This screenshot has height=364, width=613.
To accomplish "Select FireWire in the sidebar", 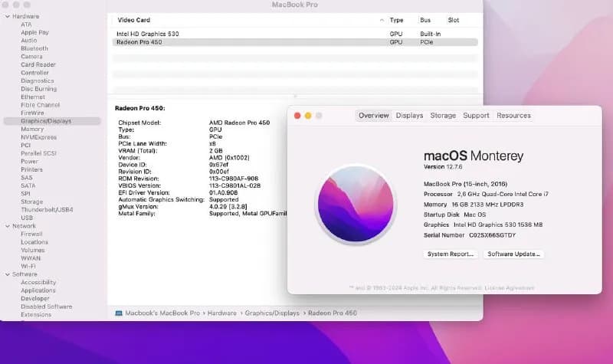I will pos(32,113).
